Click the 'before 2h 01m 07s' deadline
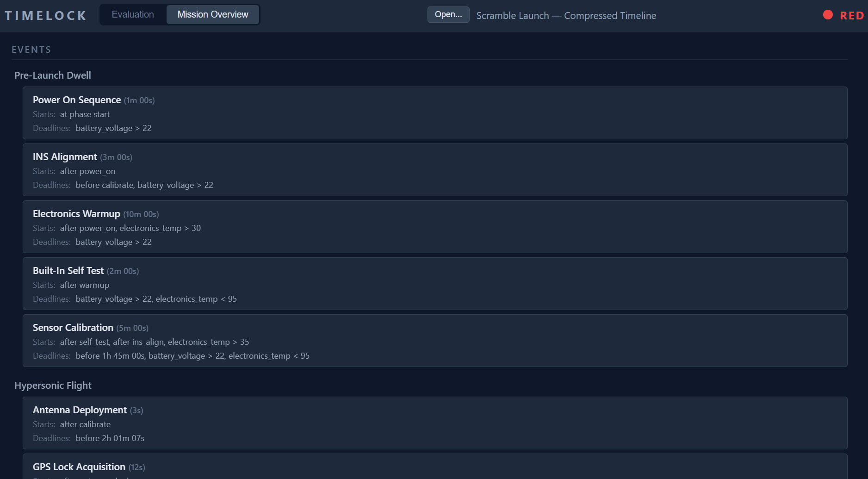 tap(110, 438)
